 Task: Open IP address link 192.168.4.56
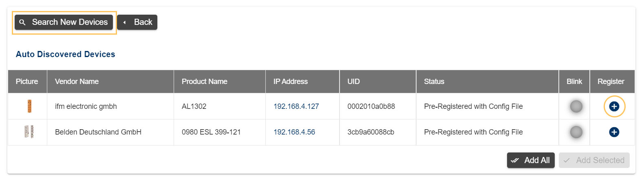point(294,132)
